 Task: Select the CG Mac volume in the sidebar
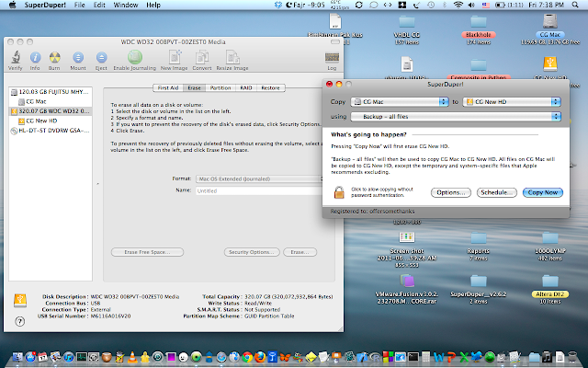[x=51, y=101]
